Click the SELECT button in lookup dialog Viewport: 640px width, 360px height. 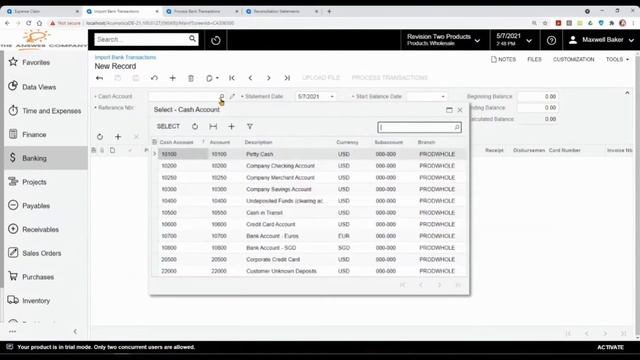click(x=168, y=127)
